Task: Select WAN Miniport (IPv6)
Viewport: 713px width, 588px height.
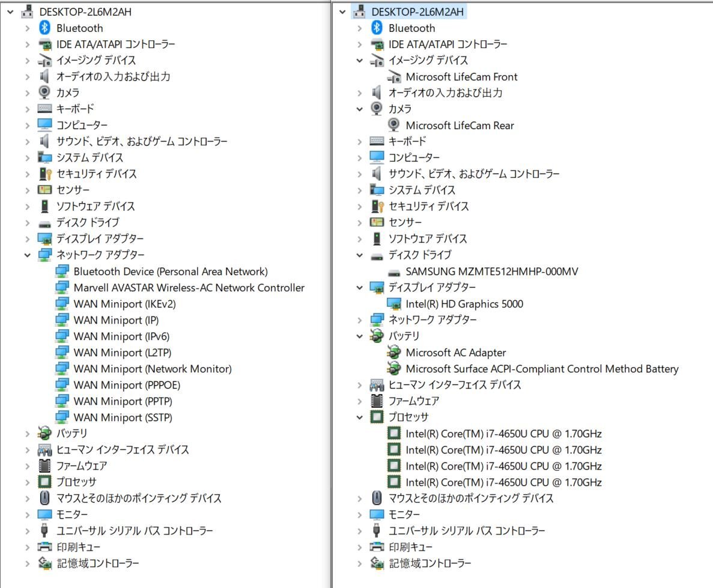Action: tap(121, 336)
